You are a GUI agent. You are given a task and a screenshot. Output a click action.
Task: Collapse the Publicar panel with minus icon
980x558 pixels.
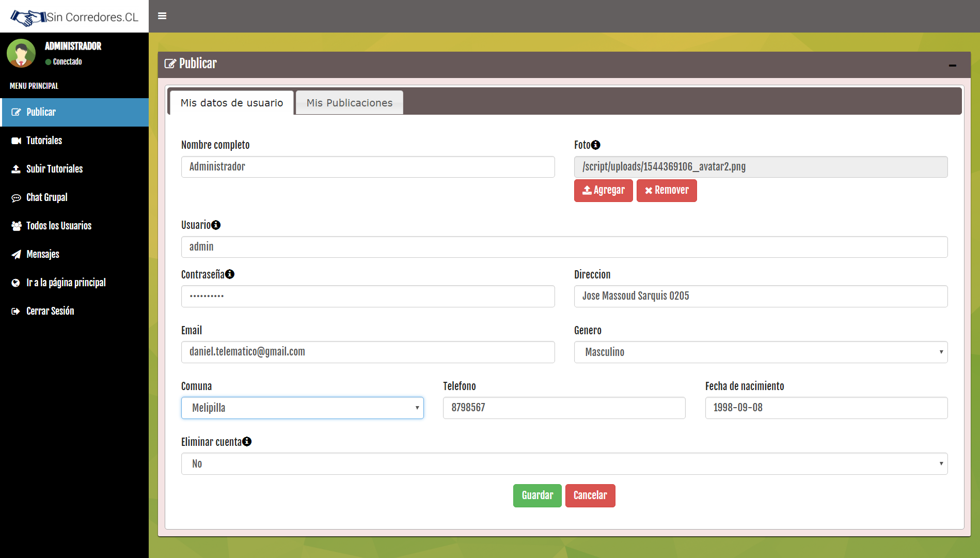pos(952,66)
